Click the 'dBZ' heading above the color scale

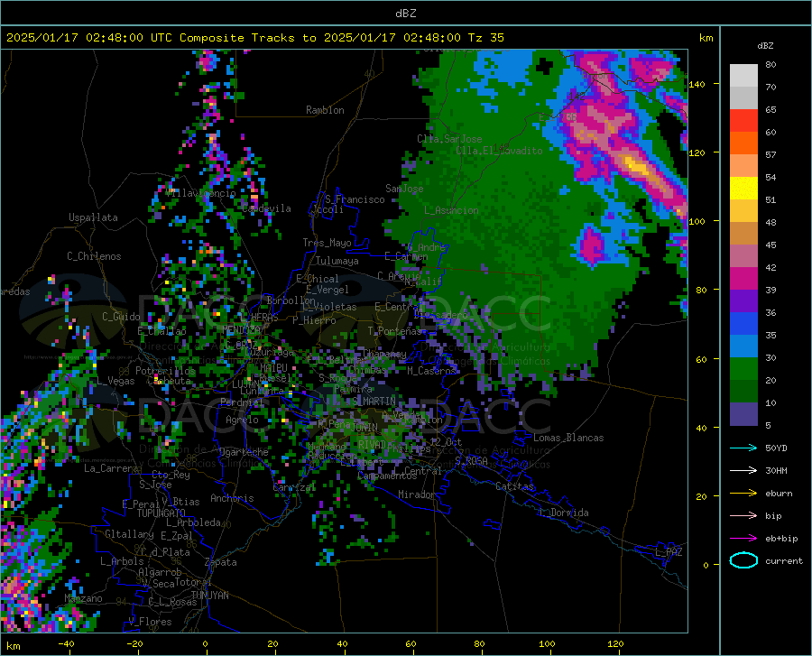(765, 45)
